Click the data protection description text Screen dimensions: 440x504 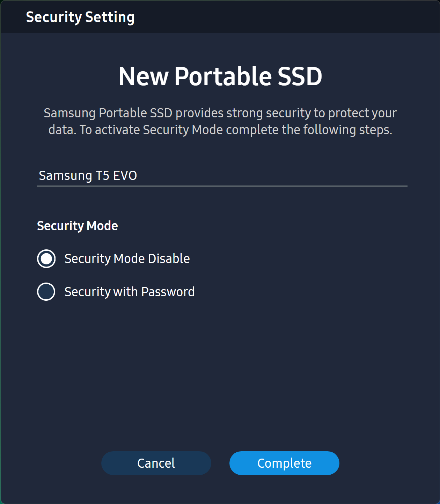click(220, 121)
